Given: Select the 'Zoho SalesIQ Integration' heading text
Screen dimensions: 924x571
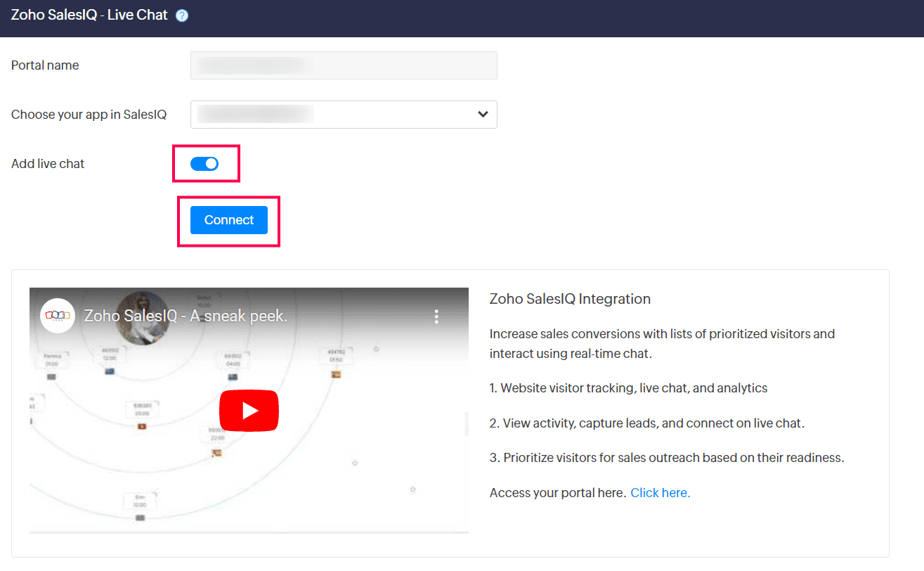Looking at the screenshot, I should (570, 299).
